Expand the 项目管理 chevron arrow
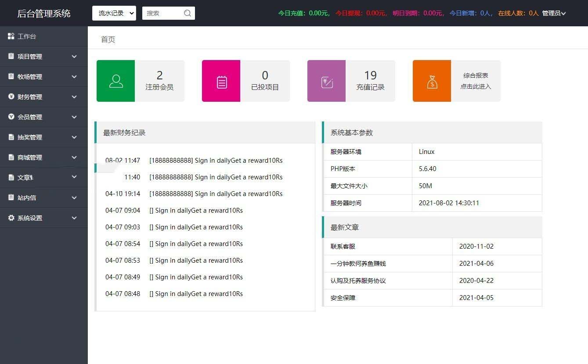 [x=74, y=57]
